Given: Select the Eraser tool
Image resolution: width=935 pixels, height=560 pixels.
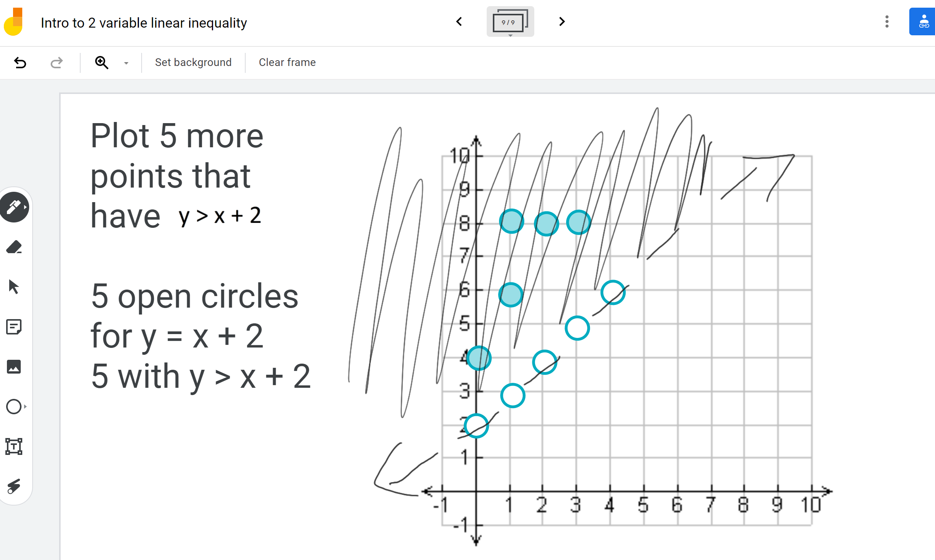Looking at the screenshot, I should (x=14, y=247).
